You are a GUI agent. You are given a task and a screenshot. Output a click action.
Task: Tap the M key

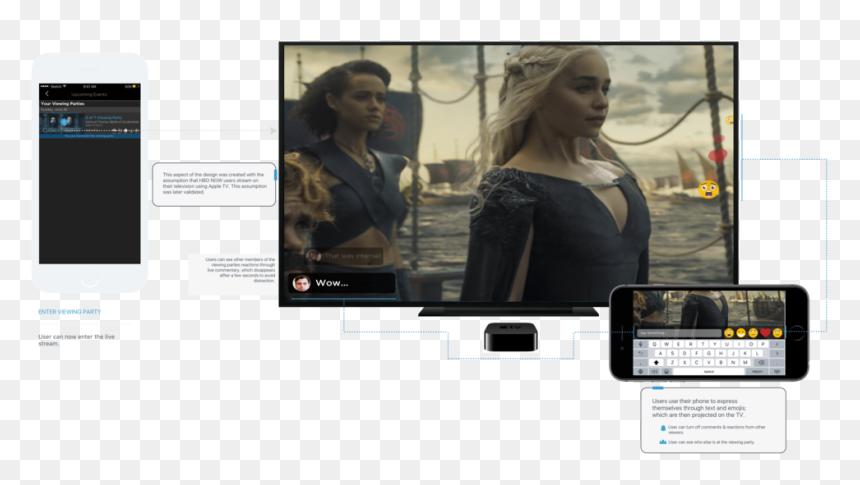(x=745, y=363)
